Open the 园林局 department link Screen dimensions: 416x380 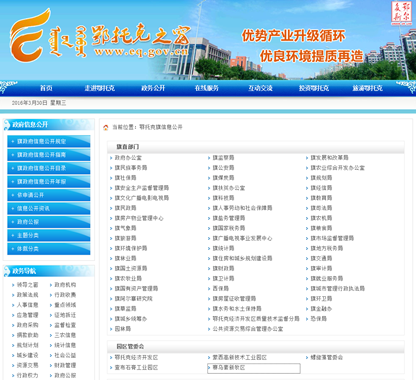[x=123, y=329]
